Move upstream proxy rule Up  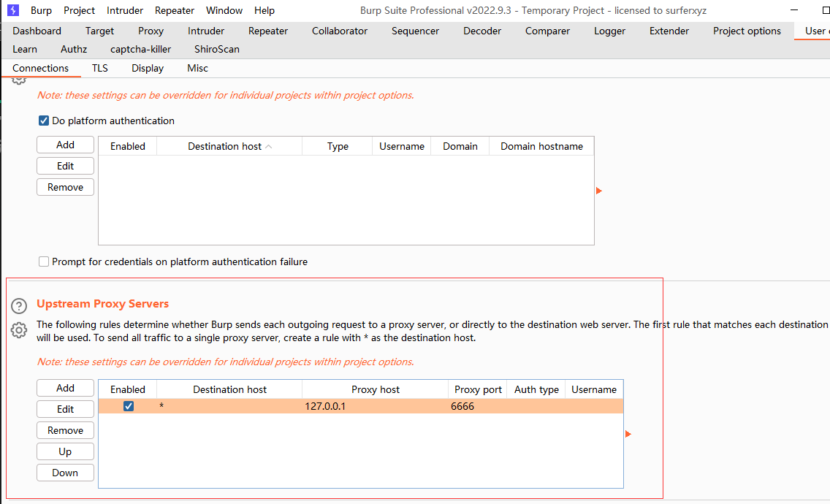pyautogui.click(x=65, y=451)
